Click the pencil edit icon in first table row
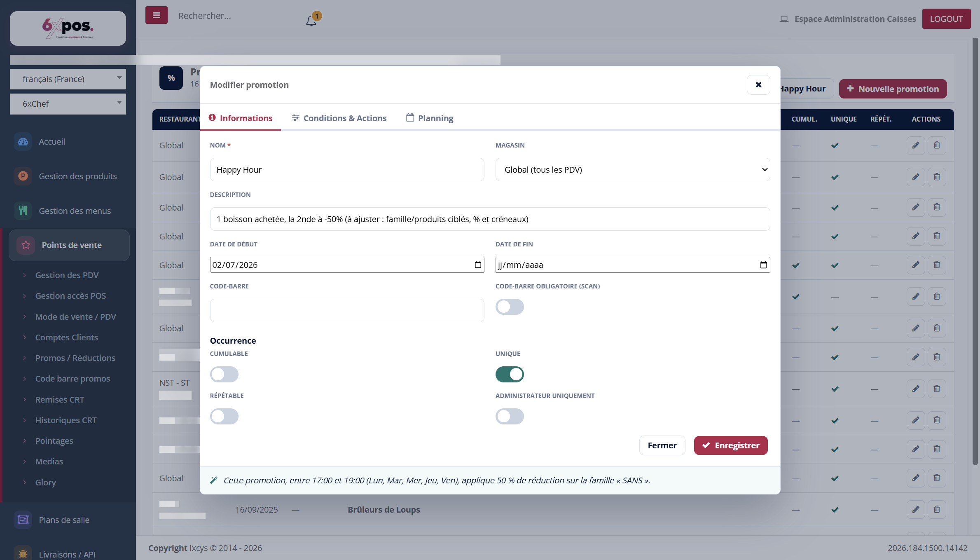Viewport: 980px width, 560px height. coord(915,145)
